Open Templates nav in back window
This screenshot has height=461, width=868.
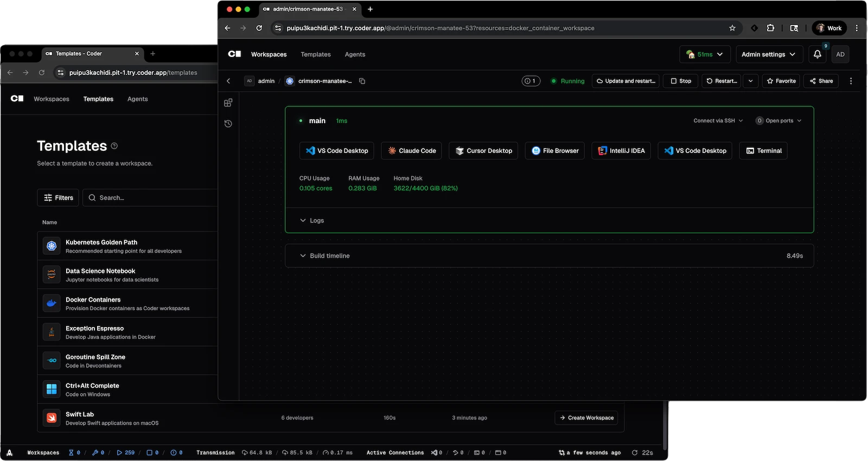click(x=98, y=99)
